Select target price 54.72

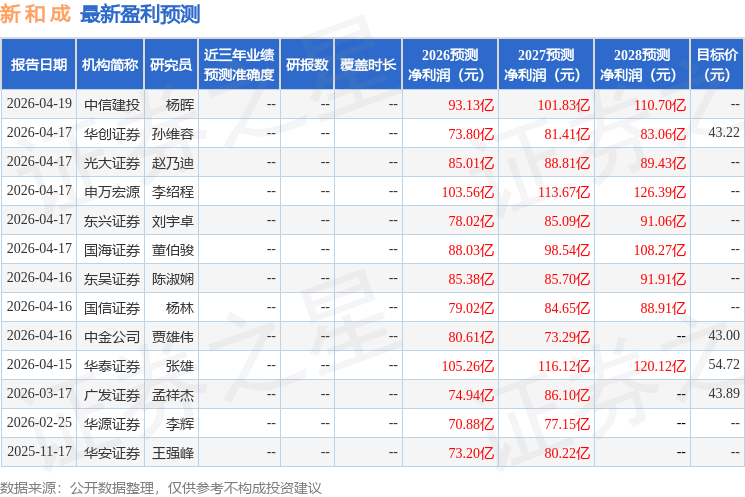tap(724, 364)
